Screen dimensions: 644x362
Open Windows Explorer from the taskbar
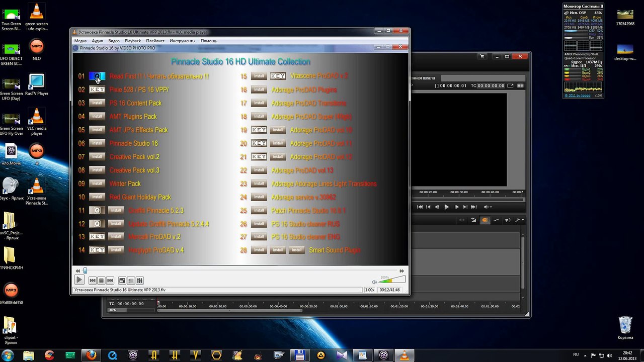click(29, 355)
